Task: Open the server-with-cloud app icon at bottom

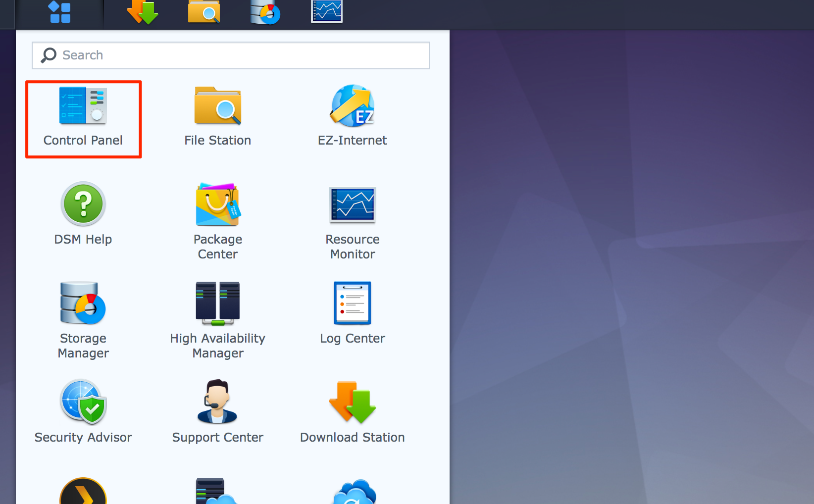Action: (217, 491)
